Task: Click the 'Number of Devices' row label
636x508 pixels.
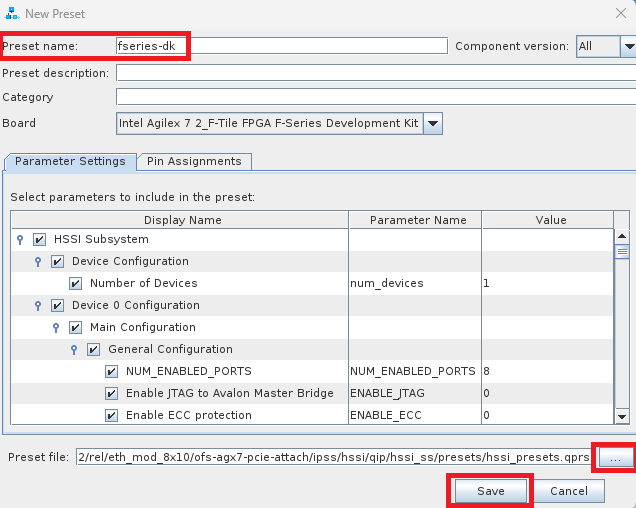Action: point(144,283)
